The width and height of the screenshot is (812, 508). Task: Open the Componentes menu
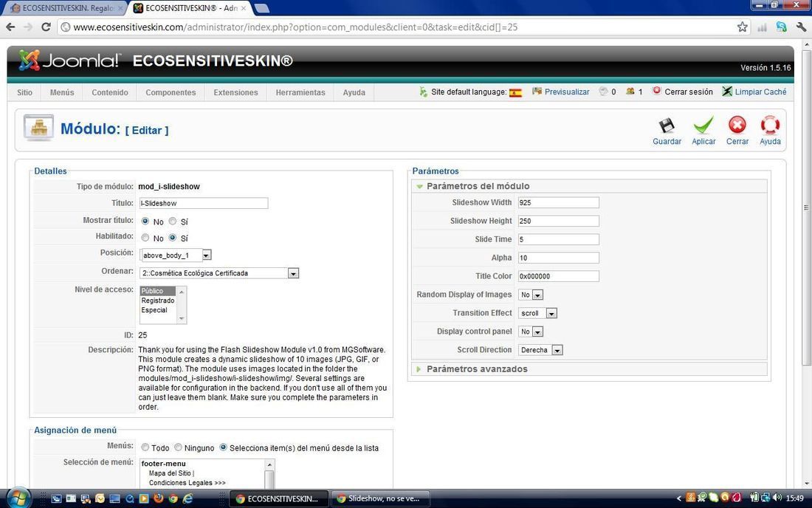point(171,92)
